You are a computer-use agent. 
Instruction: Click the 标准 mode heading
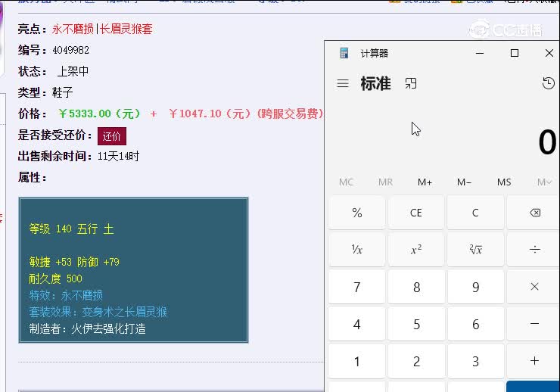tap(375, 83)
